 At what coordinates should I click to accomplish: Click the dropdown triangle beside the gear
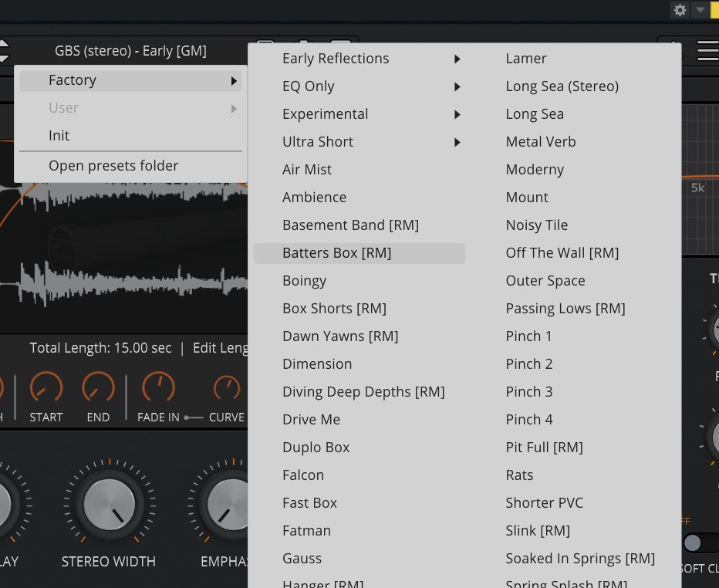700,10
